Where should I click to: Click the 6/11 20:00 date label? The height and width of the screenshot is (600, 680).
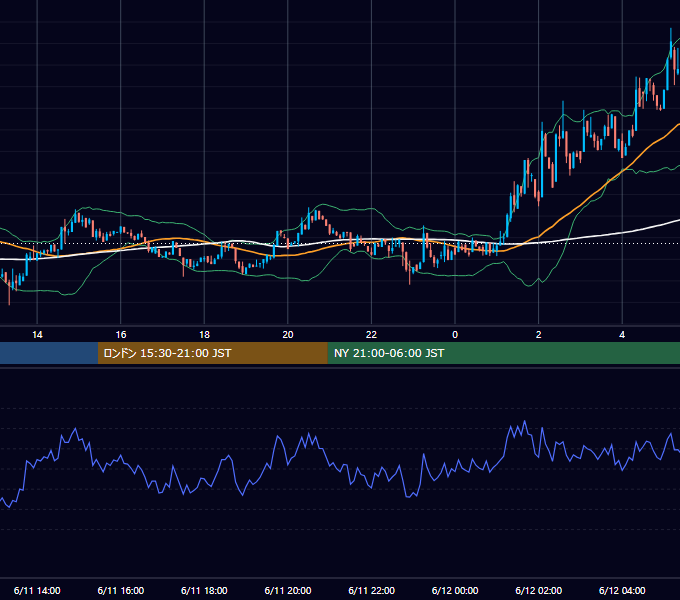(288, 590)
